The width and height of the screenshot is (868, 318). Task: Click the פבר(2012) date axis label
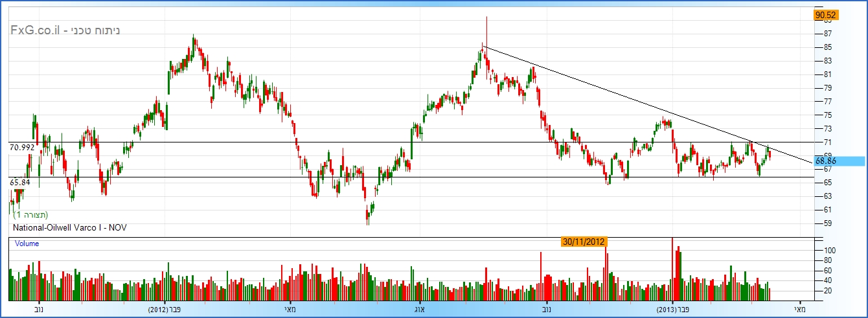tap(165, 310)
